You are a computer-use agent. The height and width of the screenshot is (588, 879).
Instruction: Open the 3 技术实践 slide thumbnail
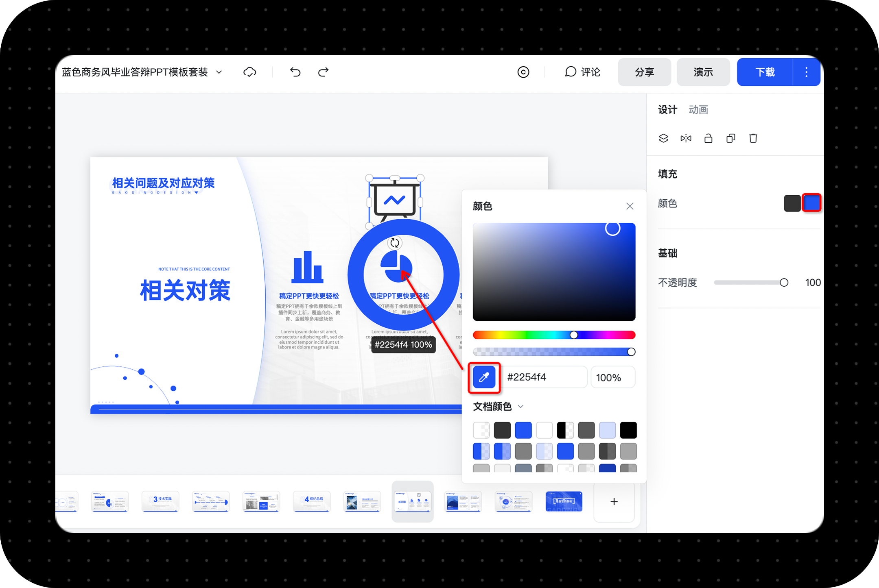pyautogui.click(x=160, y=502)
